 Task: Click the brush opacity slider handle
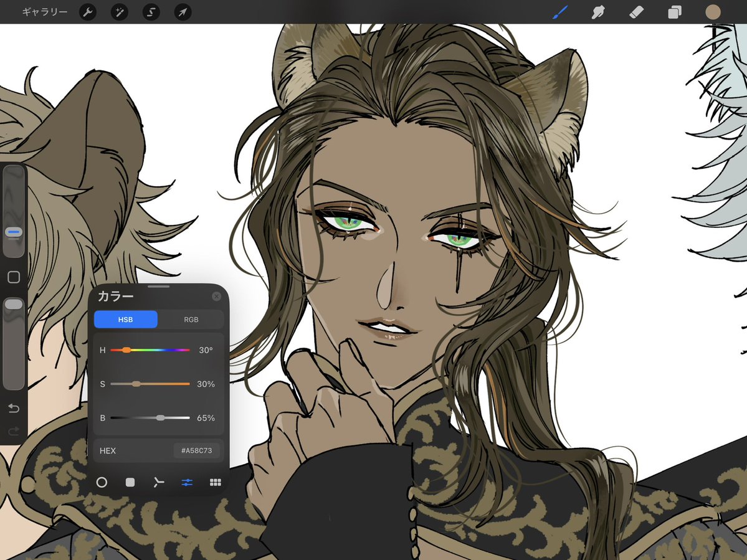pos(14,304)
